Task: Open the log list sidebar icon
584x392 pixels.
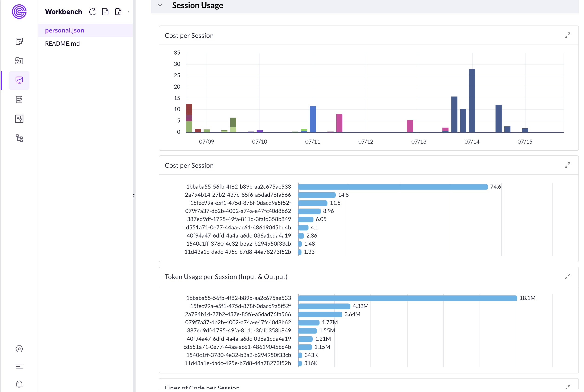Action: click(x=19, y=366)
